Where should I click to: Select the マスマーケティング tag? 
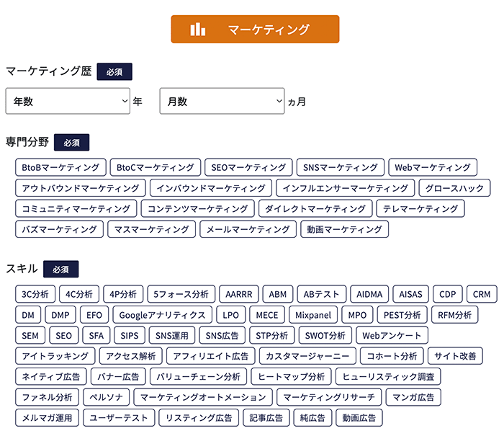(151, 229)
